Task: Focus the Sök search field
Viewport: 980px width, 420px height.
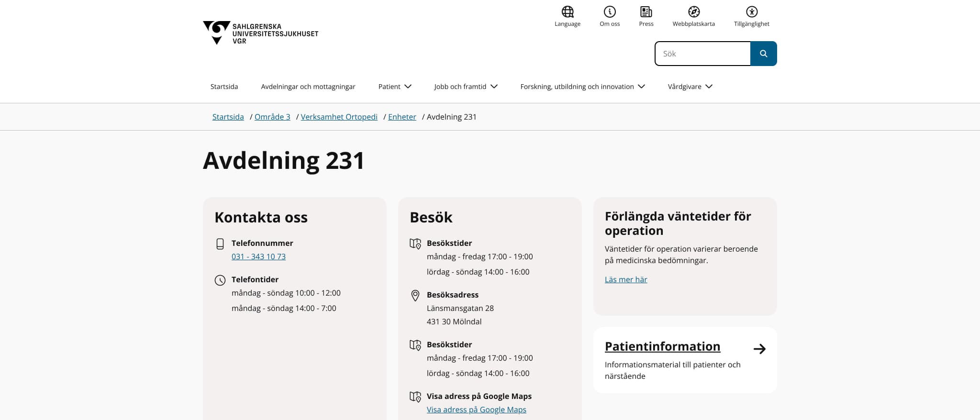Action: tap(702, 54)
